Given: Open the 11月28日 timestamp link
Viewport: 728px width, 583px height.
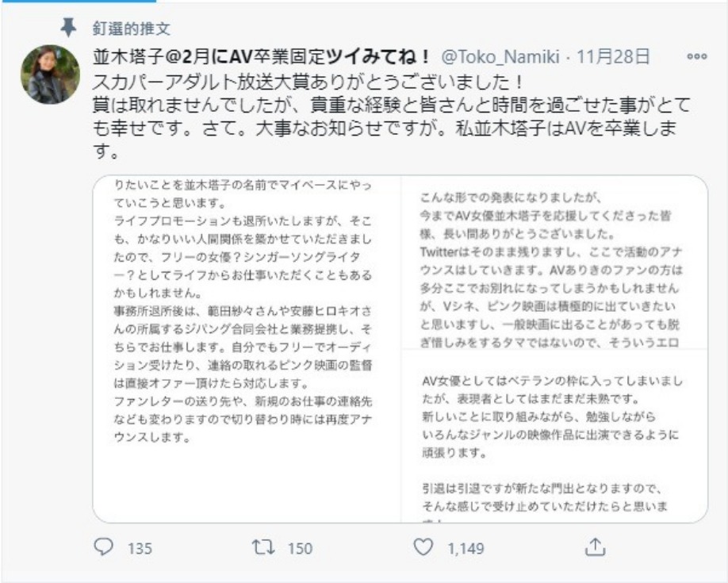Looking at the screenshot, I should 613,56.
